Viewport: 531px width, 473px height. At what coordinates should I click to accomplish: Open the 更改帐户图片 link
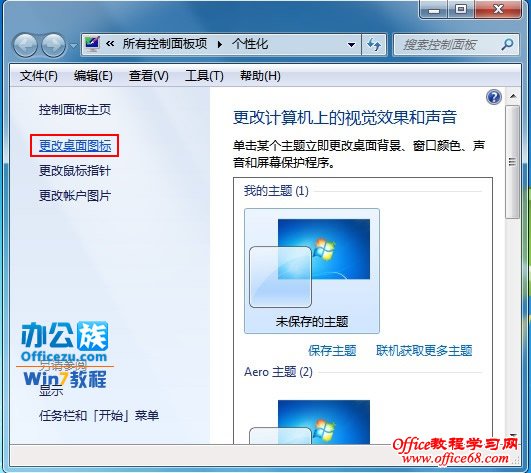(x=75, y=195)
